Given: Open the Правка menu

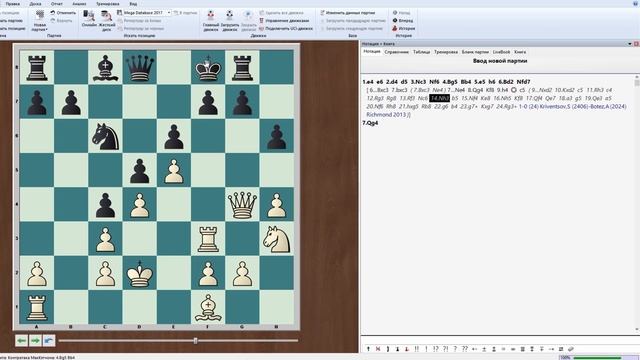Looking at the screenshot, I should (13, 4).
